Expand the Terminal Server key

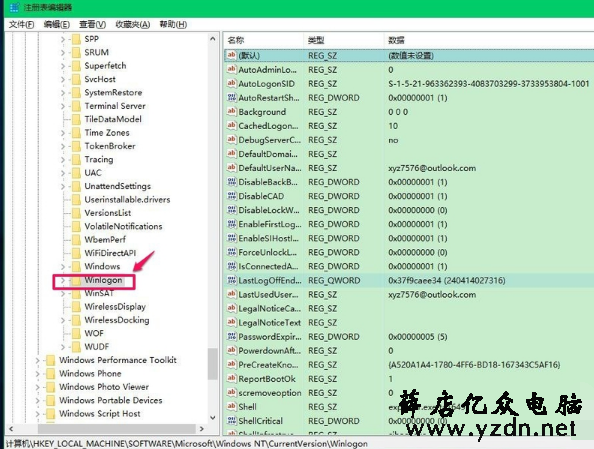pyautogui.click(x=63, y=106)
